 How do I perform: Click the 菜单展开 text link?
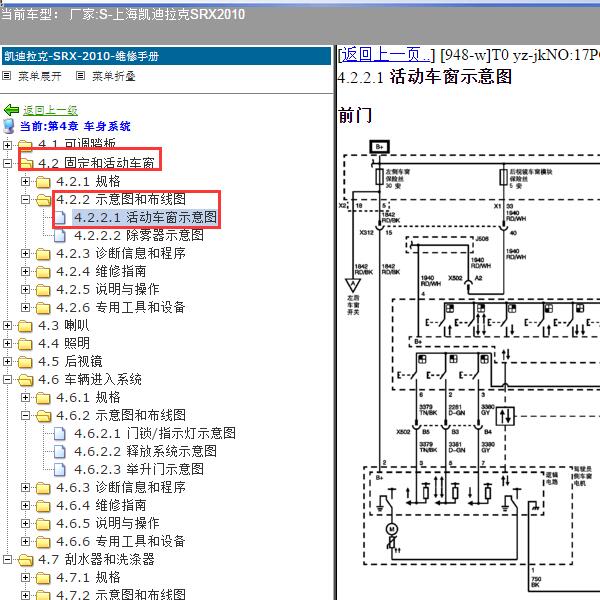[x=40, y=76]
